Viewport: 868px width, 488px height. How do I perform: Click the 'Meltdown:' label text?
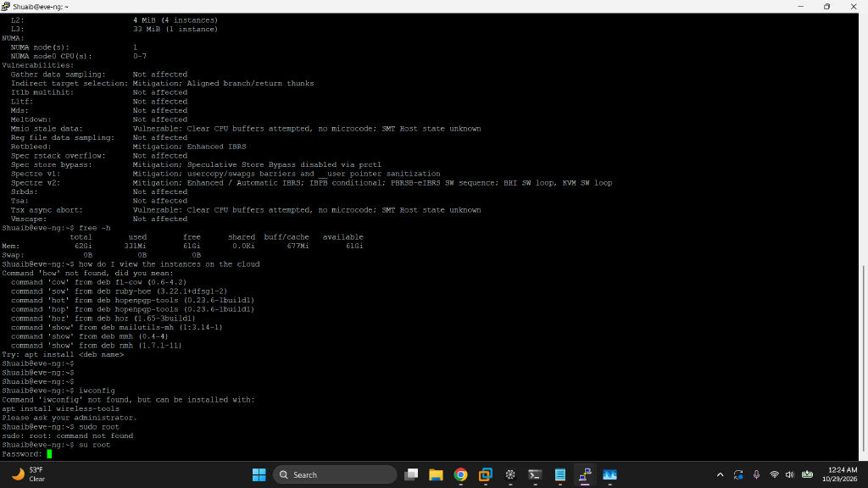coord(31,119)
